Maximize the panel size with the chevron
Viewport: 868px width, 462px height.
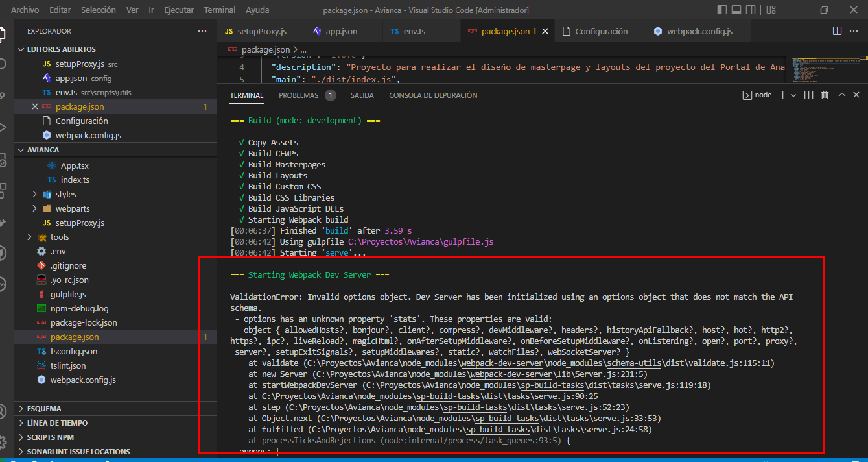coord(841,95)
